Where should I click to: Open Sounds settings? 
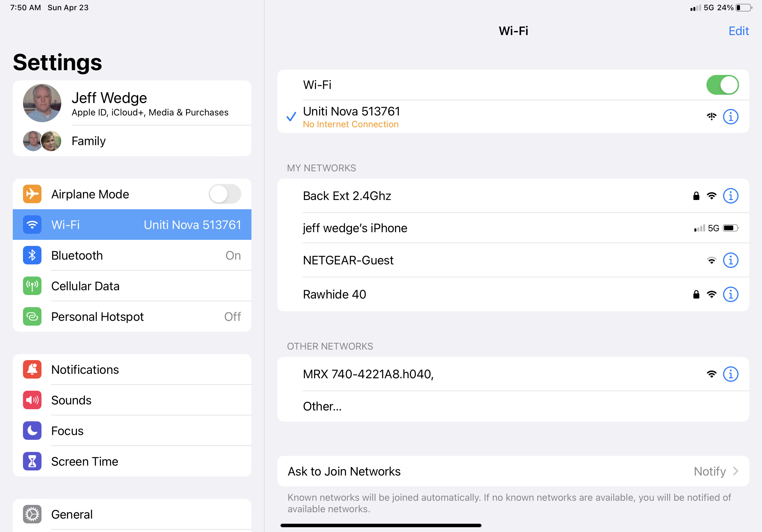[x=132, y=400]
